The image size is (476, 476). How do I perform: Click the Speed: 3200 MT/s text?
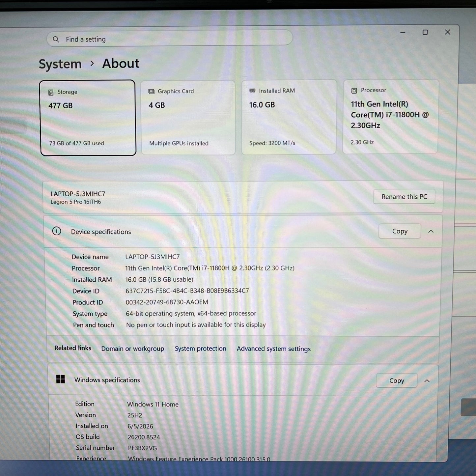point(272,143)
